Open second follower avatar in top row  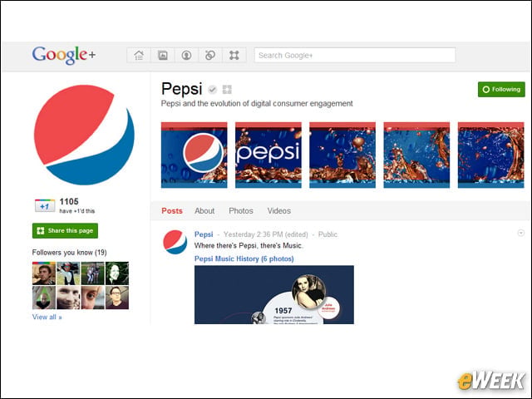click(68, 273)
